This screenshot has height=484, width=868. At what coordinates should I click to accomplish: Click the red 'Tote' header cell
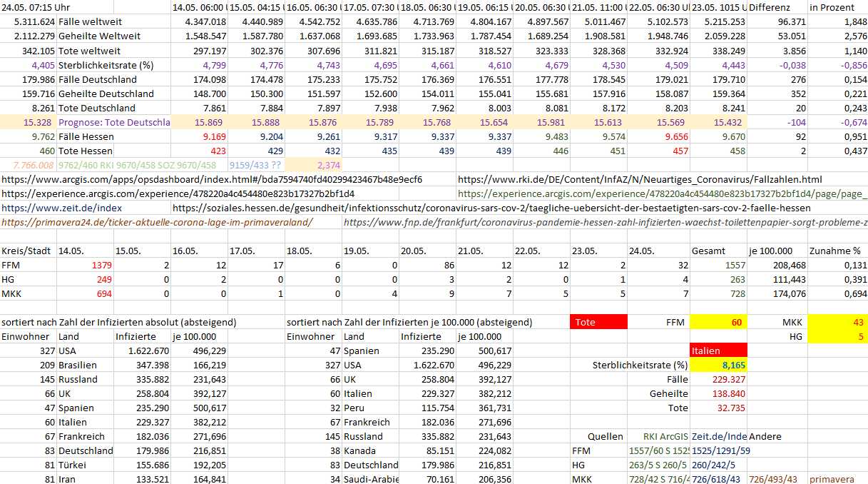click(599, 322)
